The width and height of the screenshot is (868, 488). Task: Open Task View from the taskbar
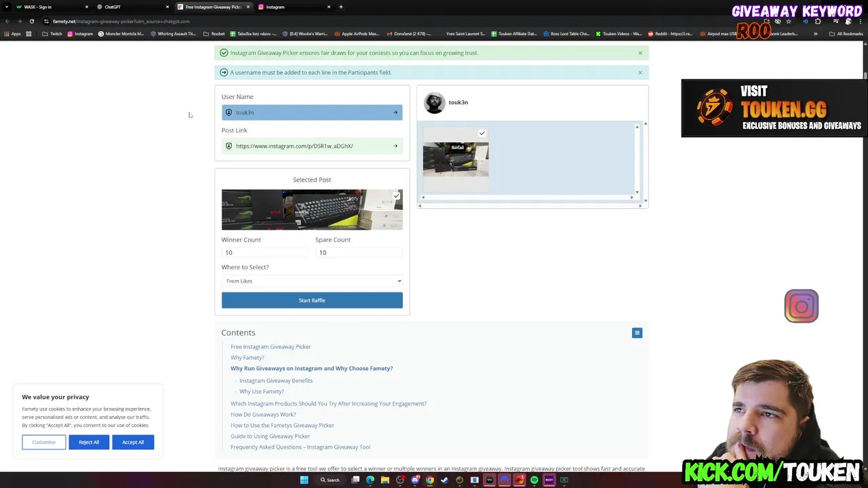(355, 480)
